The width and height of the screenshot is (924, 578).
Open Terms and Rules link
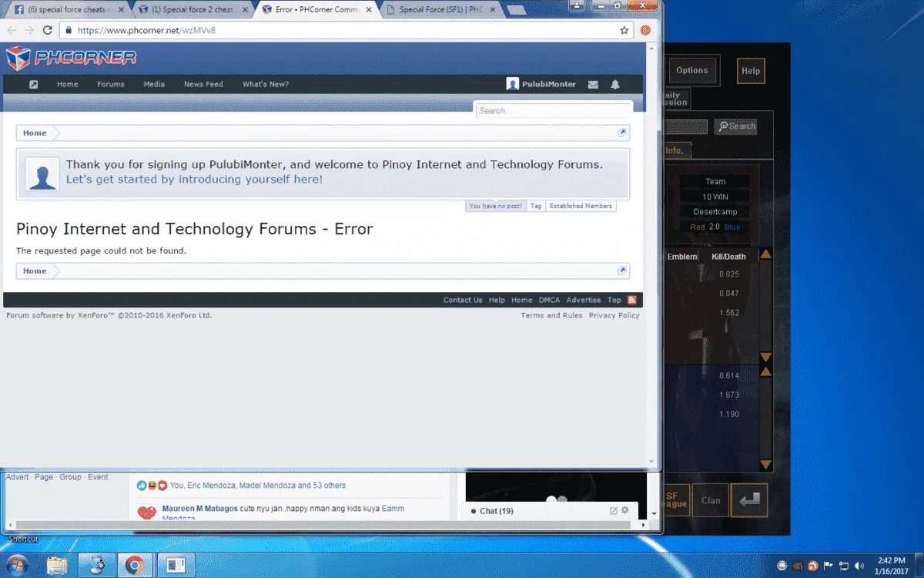(x=551, y=315)
